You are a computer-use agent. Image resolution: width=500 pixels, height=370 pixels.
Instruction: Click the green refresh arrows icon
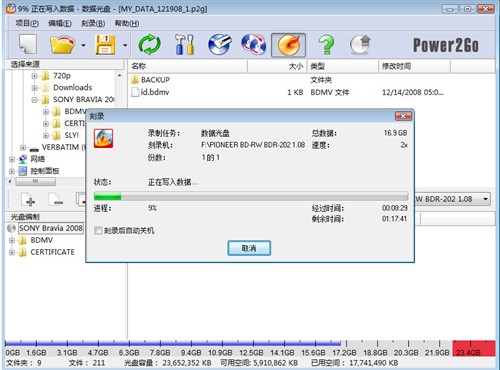[x=149, y=44]
